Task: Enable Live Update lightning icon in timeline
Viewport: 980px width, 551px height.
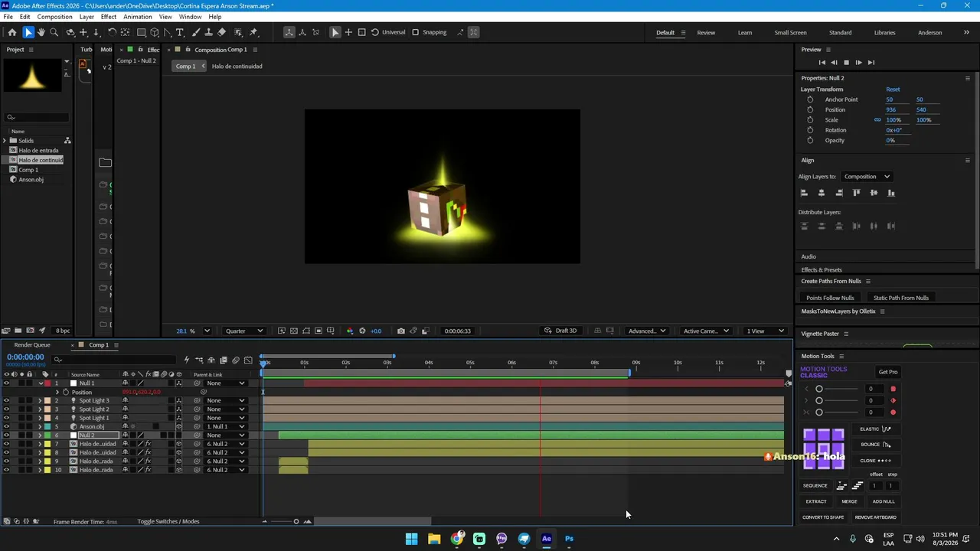Action: [x=186, y=360]
